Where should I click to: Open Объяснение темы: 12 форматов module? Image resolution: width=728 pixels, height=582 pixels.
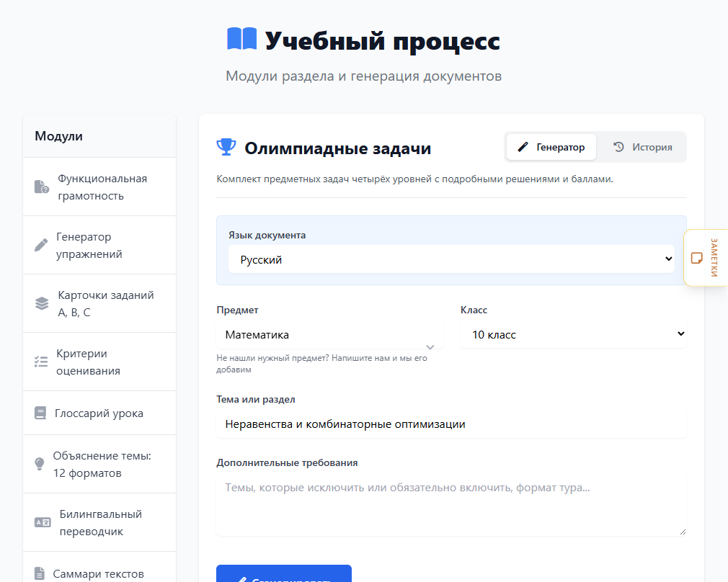99,464
